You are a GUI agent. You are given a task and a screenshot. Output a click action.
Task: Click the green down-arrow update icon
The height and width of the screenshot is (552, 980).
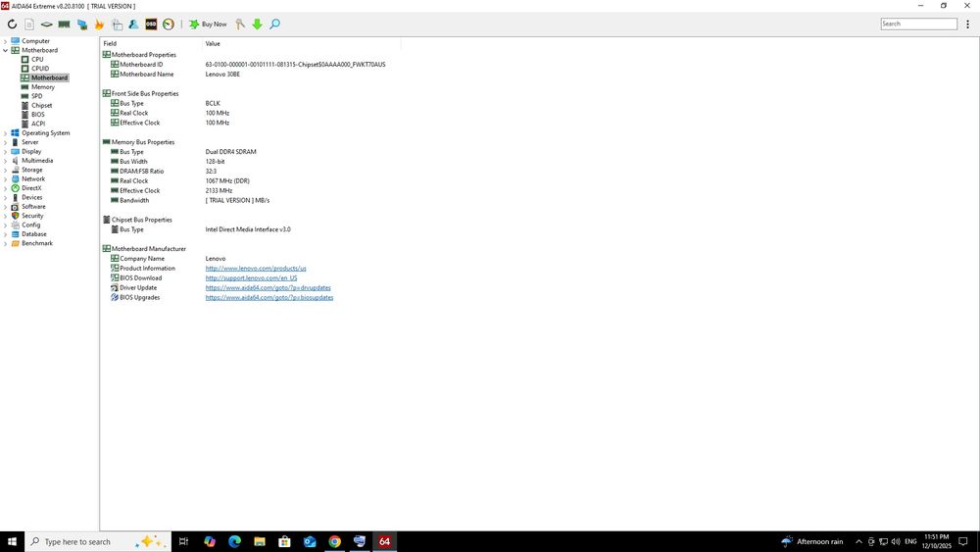point(257,25)
